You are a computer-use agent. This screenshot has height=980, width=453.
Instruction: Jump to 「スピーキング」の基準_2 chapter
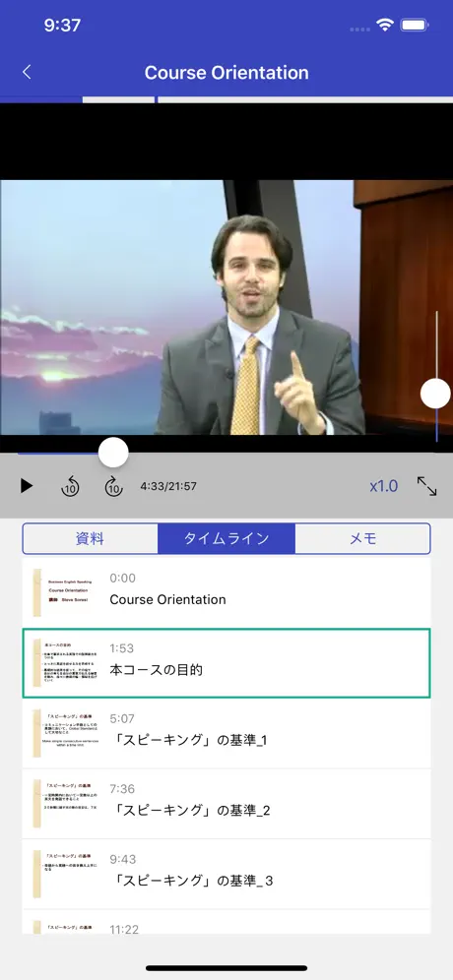(226, 804)
